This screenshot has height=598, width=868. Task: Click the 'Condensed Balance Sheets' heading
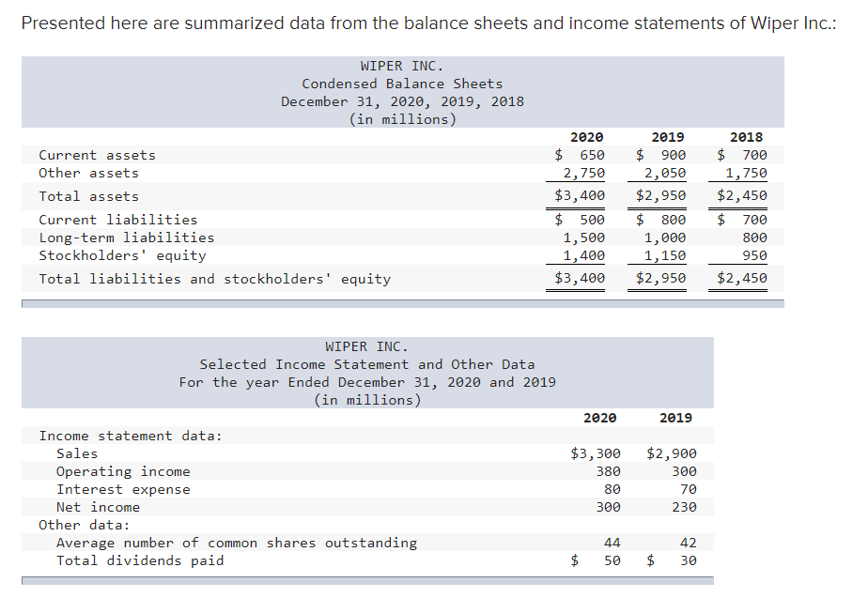coord(402,84)
